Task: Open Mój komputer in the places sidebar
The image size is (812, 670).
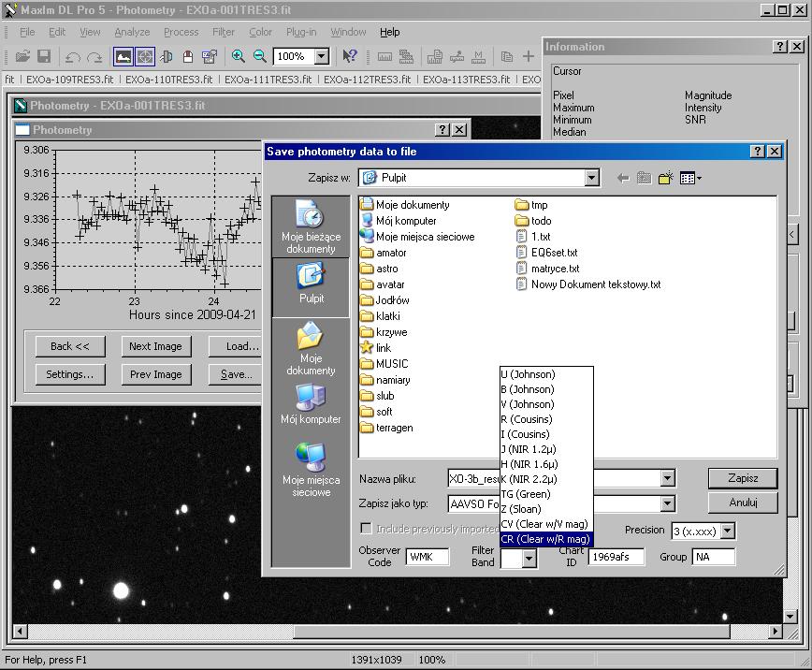Action: pos(311,405)
